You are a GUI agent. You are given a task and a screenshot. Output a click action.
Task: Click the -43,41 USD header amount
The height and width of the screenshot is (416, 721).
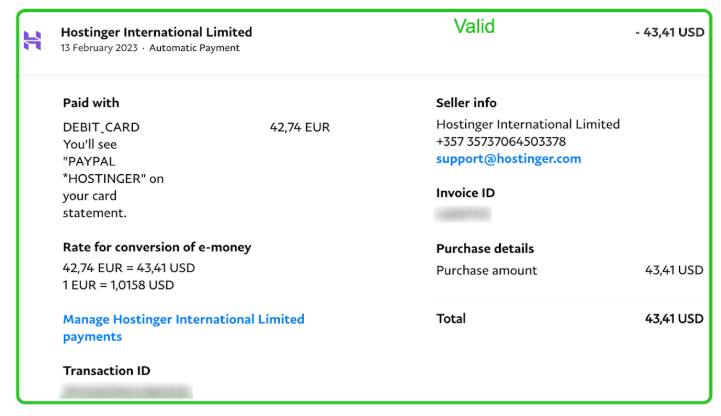(669, 32)
